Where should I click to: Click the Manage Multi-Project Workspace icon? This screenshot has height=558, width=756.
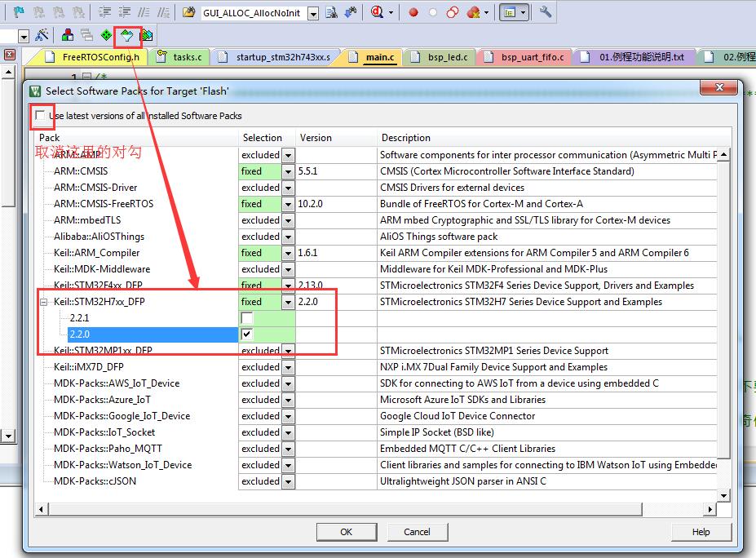click(87, 35)
